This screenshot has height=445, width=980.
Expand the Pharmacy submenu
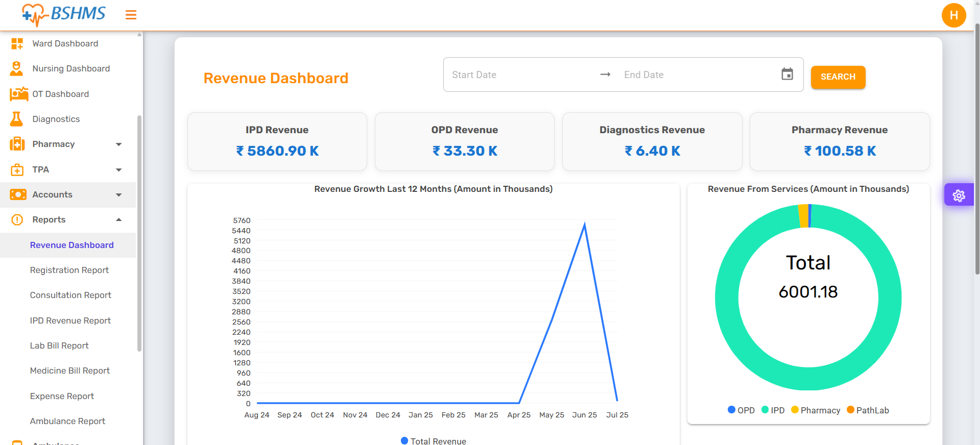[x=118, y=144]
